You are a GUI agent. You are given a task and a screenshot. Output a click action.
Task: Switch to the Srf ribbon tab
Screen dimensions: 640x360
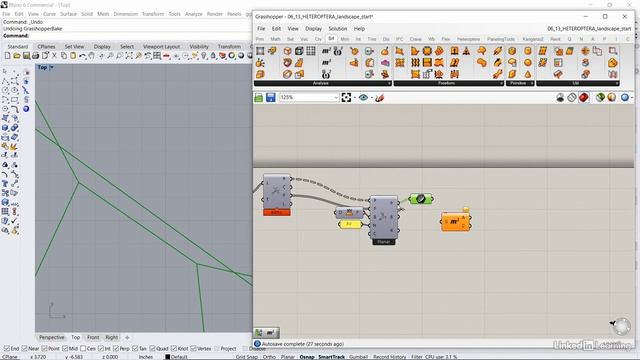(x=331, y=39)
